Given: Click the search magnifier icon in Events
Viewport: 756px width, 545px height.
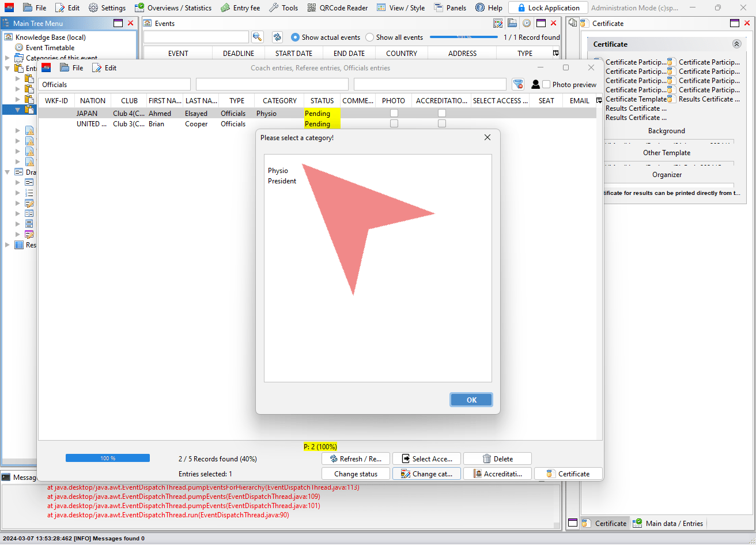Looking at the screenshot, I should (257, 37).
